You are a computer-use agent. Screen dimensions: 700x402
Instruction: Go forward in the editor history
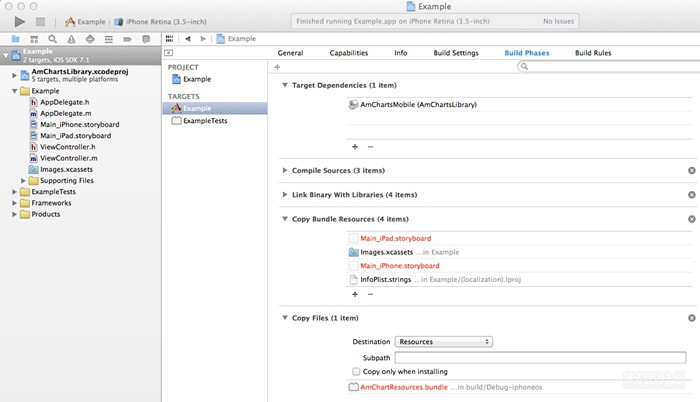coord(203,39)
